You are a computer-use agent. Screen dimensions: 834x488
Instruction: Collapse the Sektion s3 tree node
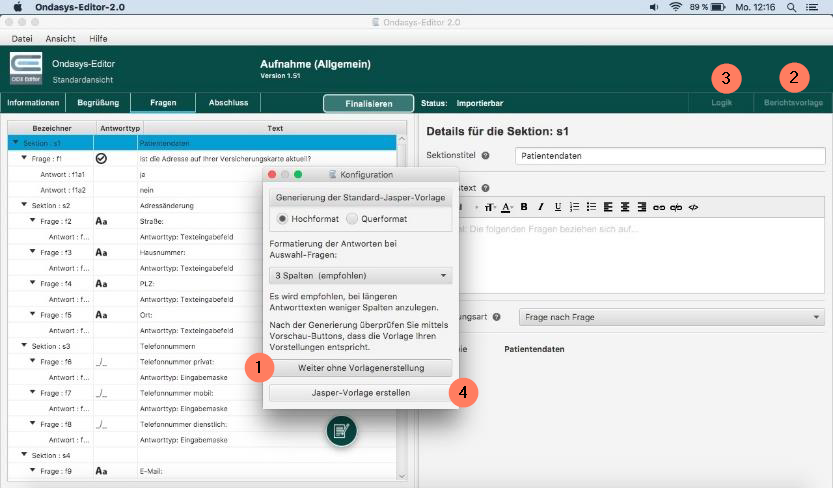[x=24, y=345]
